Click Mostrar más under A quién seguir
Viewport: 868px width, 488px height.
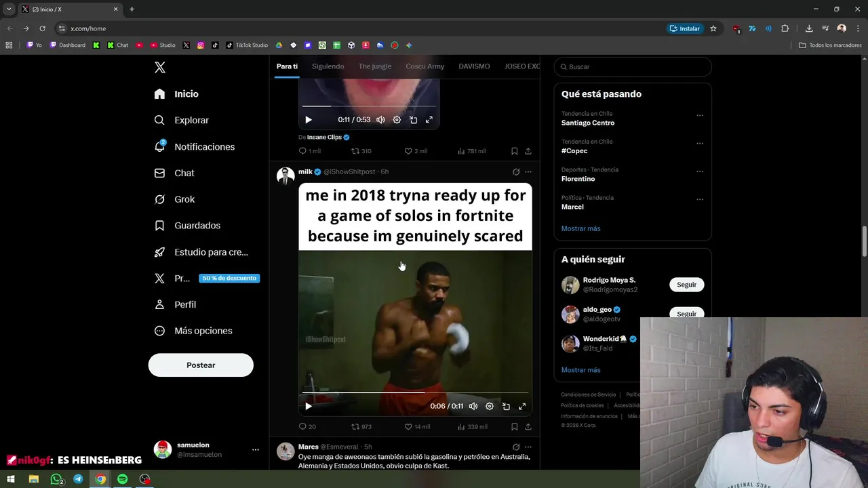pyautogui.click(x=581, y=370)
